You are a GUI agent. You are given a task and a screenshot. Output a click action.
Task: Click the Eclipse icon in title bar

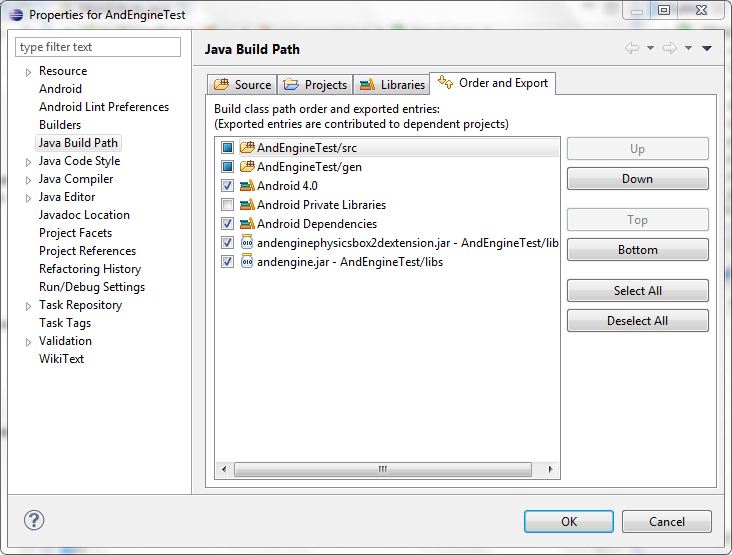tap(16, 14)
